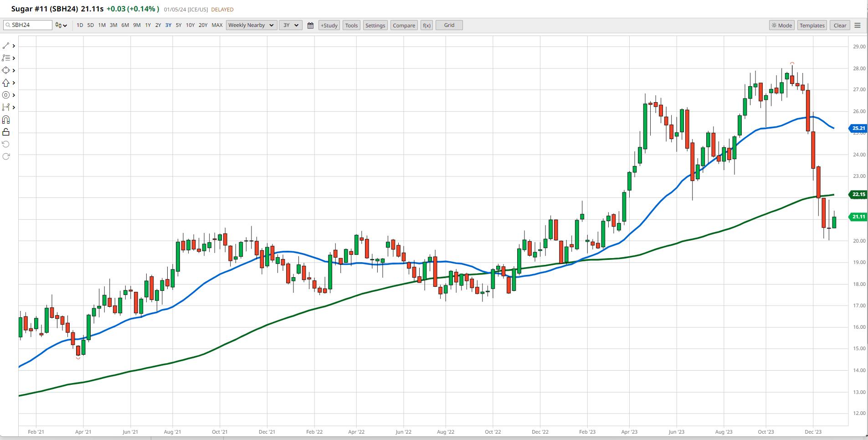Click the blue 25.21 moving average label
The height and width of the screenshot is (440, 868).
pyautogui.click(x=858, y=129)
